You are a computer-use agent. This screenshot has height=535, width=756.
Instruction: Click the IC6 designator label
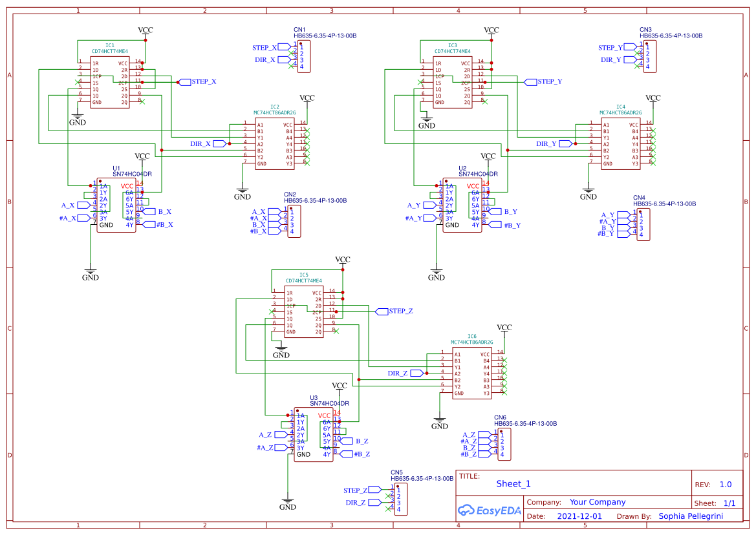[472, 337]
